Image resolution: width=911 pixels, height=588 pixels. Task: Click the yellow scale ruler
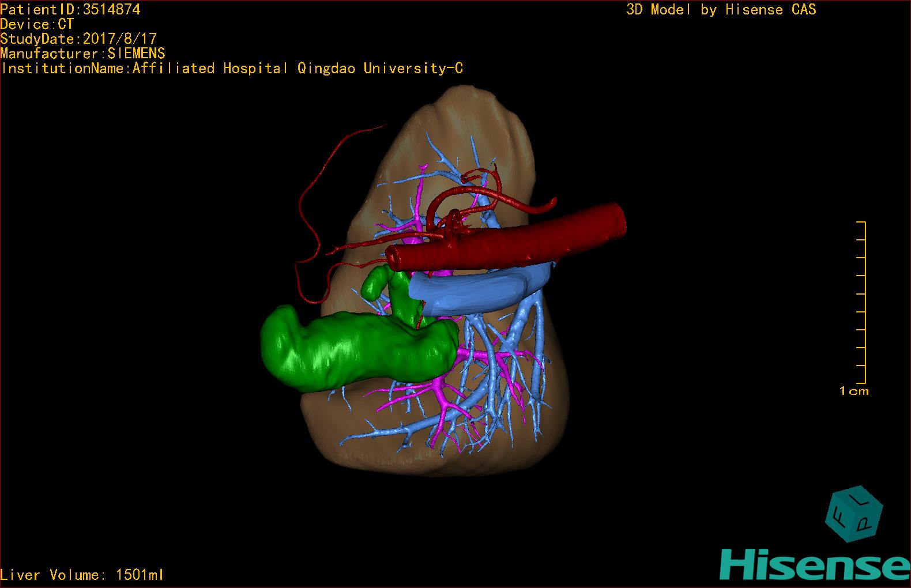pos(861,303)
